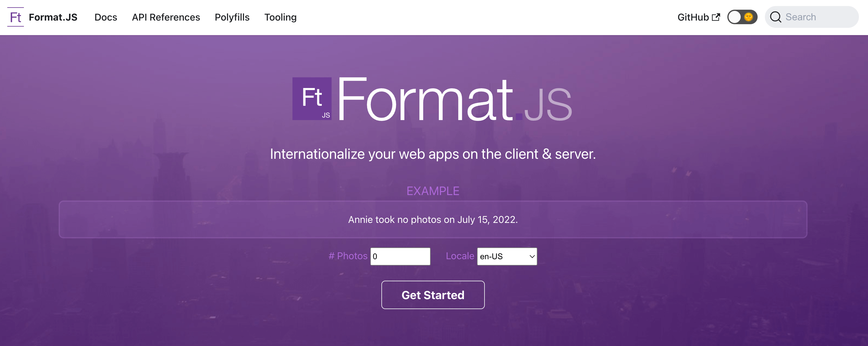Open the Tooling nav link
The image size is (868, 346).
(280, 17)
